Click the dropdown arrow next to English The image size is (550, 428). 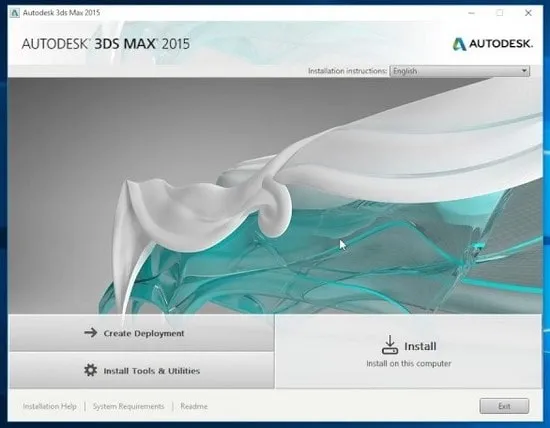(x=524, y=71)
